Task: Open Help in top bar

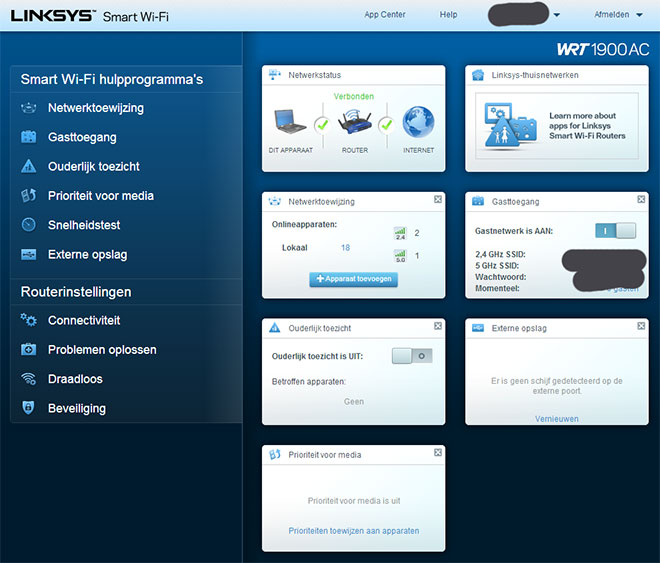Action: 448,15
